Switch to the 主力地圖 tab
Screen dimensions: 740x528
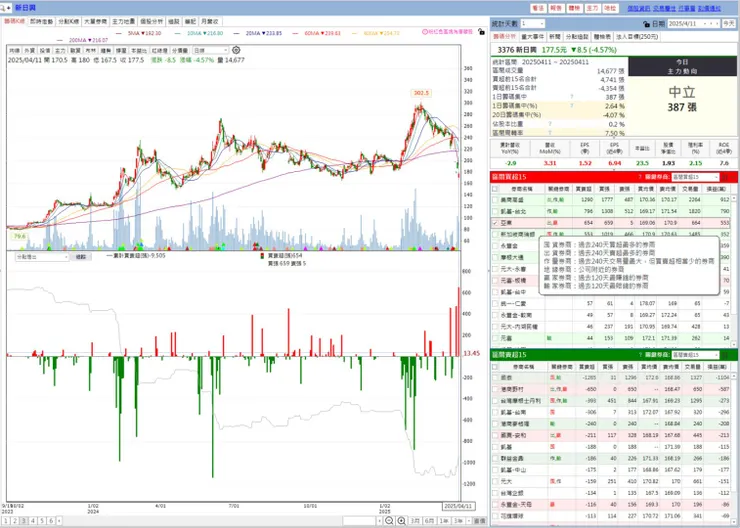(x=124, y=21)
